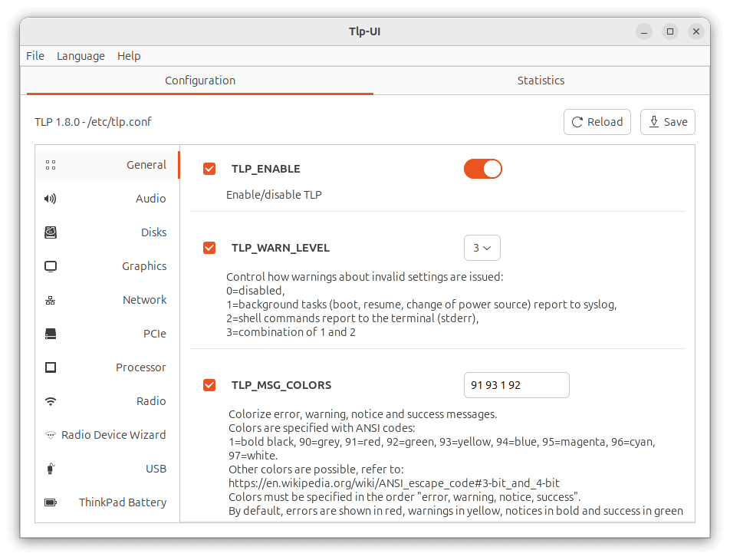Viewport: 730px width, 560px height.
Task: Open the Radio settings page
Action: pyautogui.click(x=151, y=400)
